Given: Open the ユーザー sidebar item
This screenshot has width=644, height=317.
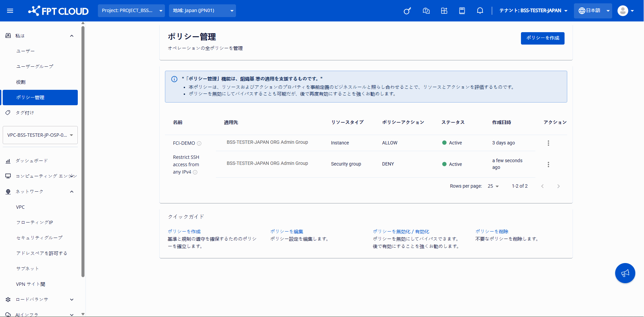Looking at the screenshot, I should pyautogui.click(x=25, y=51).
